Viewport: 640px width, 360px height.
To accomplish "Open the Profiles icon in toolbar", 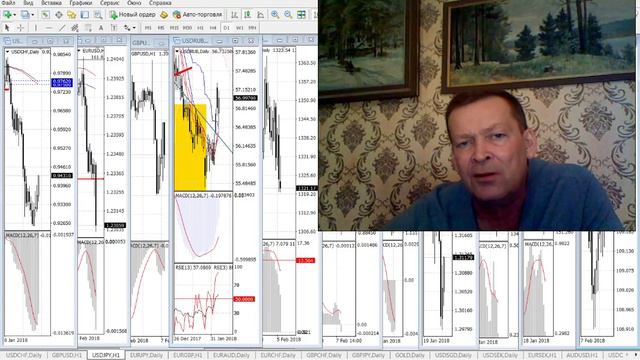I will point(25,15).
